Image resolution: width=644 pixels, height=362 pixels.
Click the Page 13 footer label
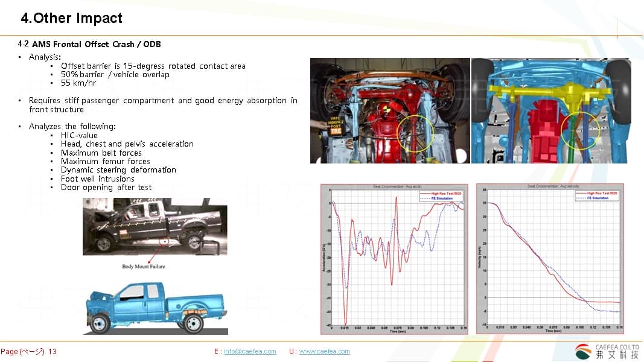coord(28,351)
